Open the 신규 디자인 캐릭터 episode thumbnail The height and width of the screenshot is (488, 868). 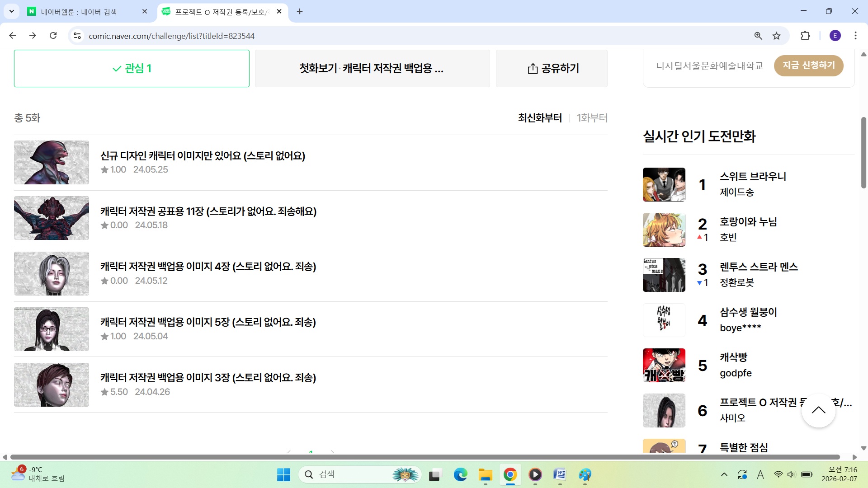pyautogui.click(x=52, y=162)
